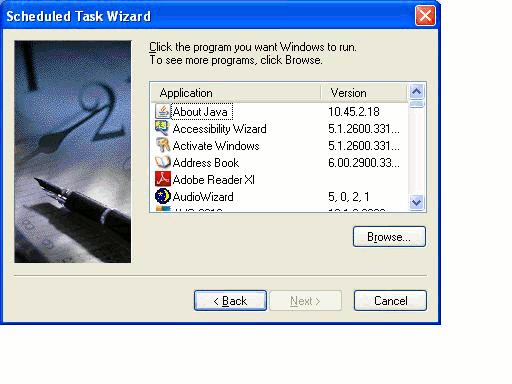Pick AudioWizard from the application list
Viewport: 512px width, 384px height.
click(x=203, y=197)
